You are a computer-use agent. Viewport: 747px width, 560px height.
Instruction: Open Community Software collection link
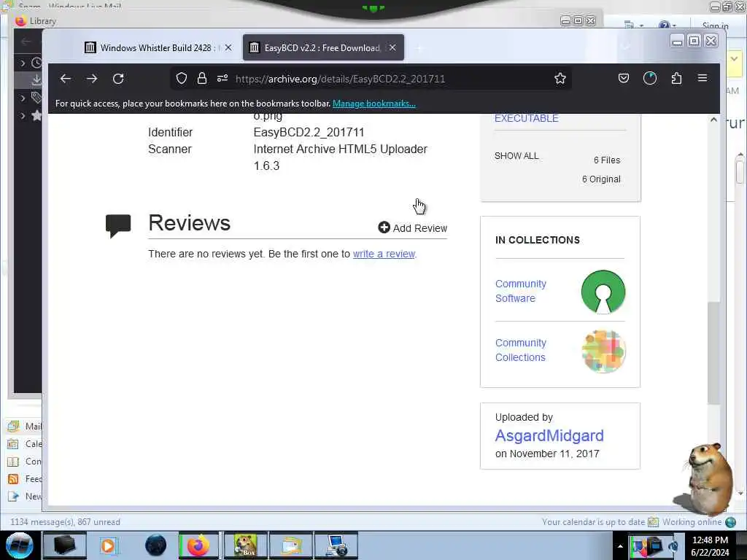coord(521,291)
